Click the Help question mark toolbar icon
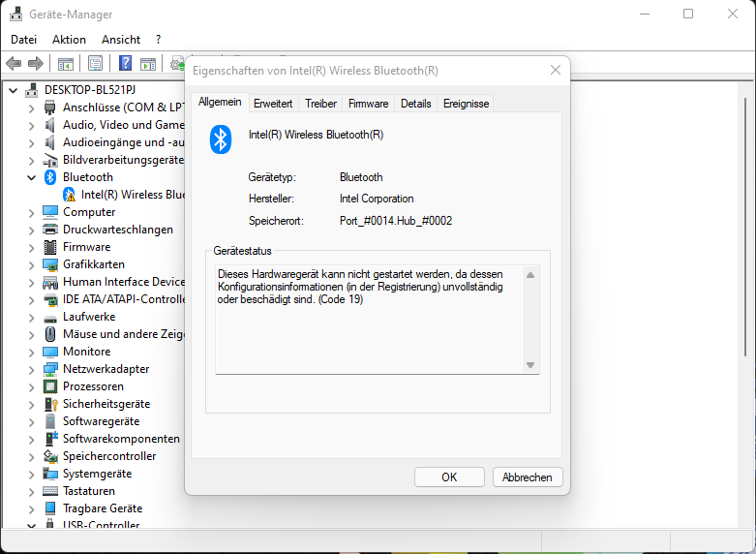This screenshot has height=554, width=756. point(126,63)
